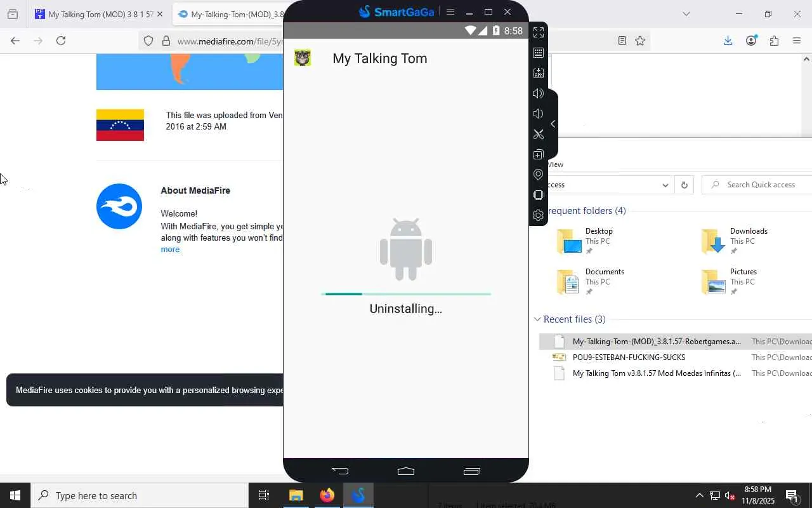This screenshot has width=812, height=508.
Task: Click the 'more' link under About MediaFire
Action: tap(170, 250)
